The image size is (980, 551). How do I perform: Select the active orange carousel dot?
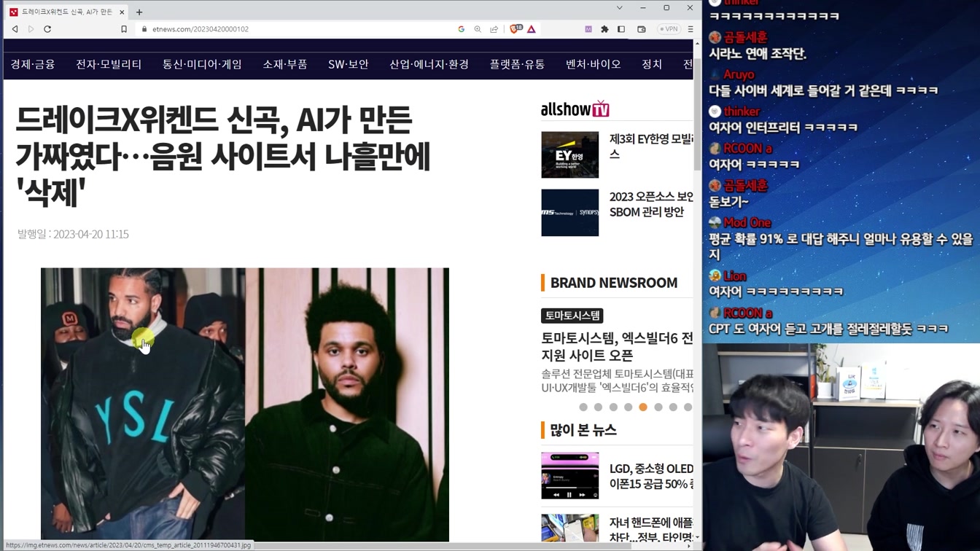[x=643, y=407]
